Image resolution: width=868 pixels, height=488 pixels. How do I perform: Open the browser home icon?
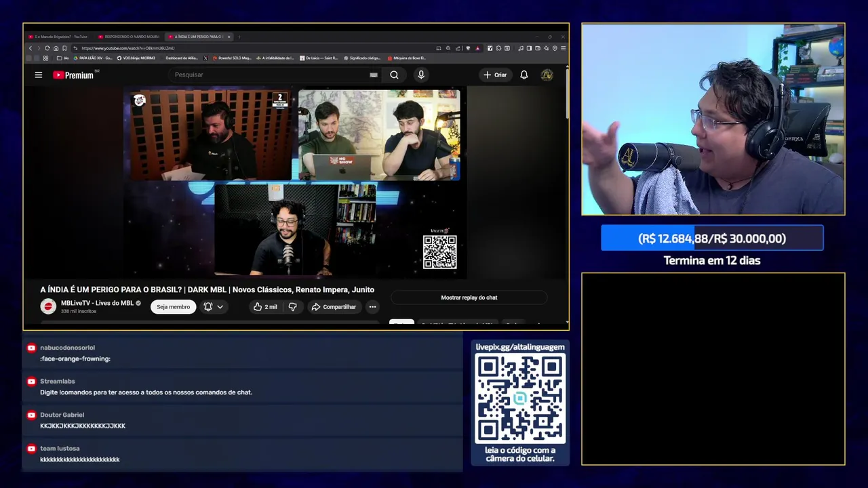coord(56,48)
